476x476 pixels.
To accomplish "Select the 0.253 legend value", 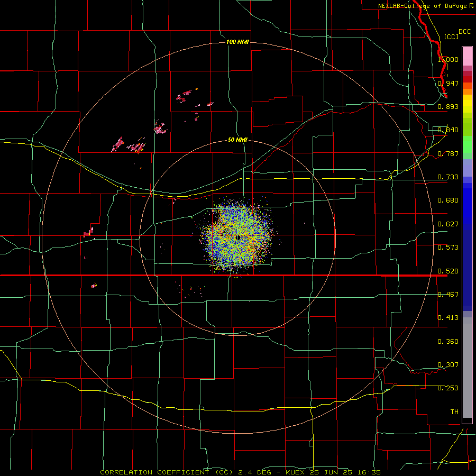I will click(448, 388).
